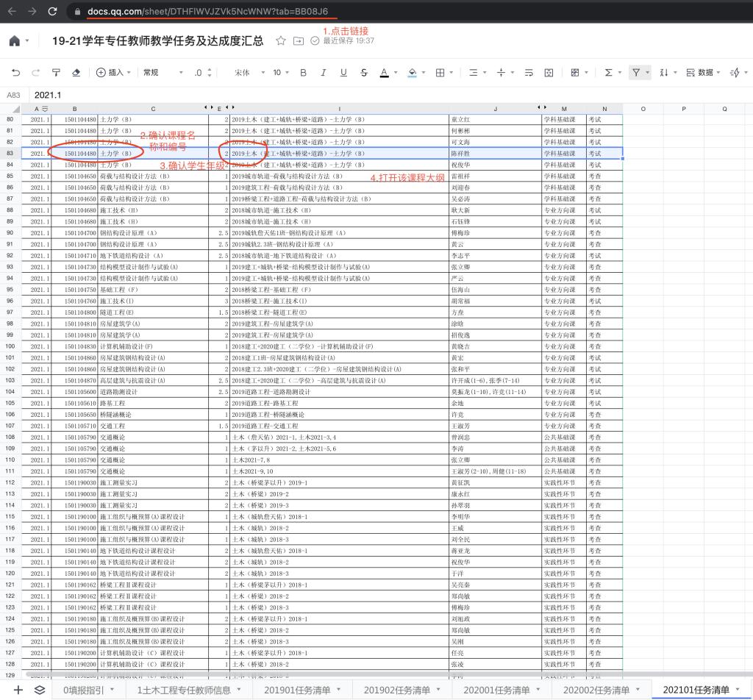
Task: Toggle underline text formatting
Action: point(343,72)
